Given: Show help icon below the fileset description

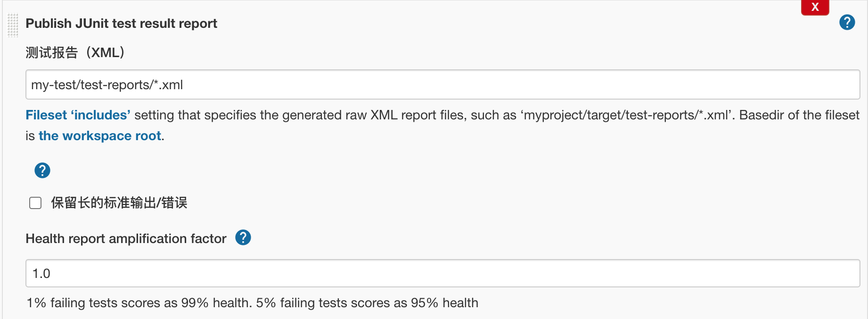Looking at the screenshot, I should (x=42, y=170).
